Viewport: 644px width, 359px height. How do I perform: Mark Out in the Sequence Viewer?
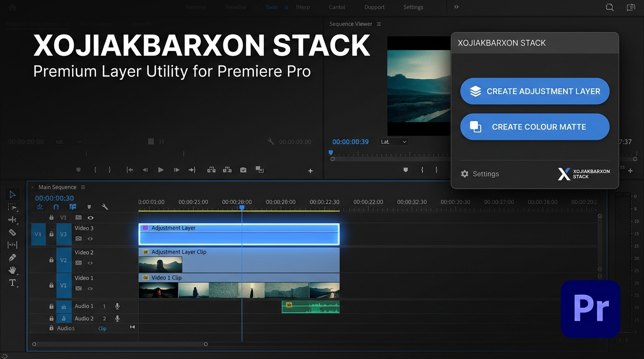pyautogui.click(x=437, y=170)
